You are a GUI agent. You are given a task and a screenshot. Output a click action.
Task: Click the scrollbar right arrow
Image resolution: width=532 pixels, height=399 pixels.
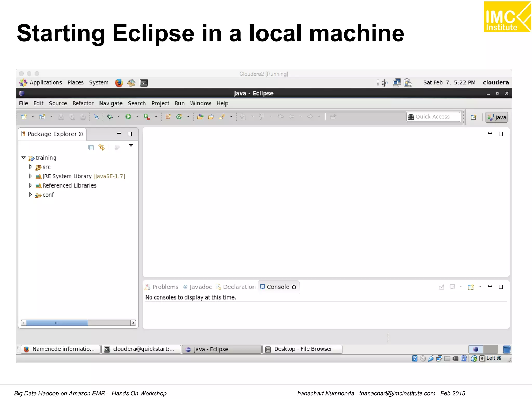tap(133, 323)
